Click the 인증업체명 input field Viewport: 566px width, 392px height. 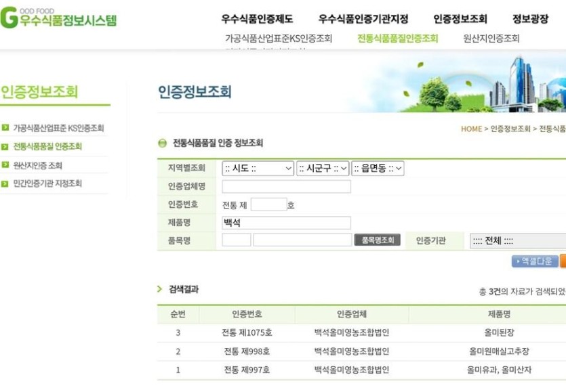(286, 187)
